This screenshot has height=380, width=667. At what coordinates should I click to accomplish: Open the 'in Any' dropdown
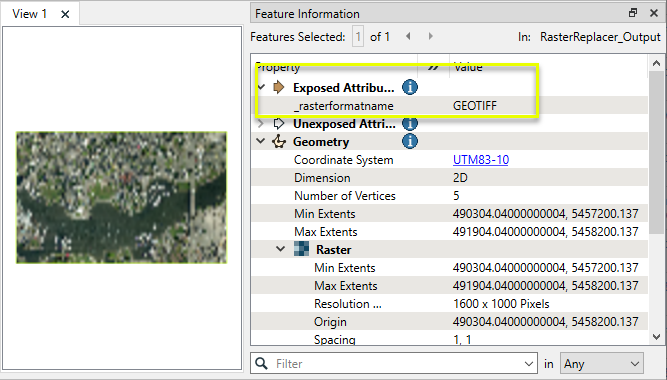click(601, 364)
